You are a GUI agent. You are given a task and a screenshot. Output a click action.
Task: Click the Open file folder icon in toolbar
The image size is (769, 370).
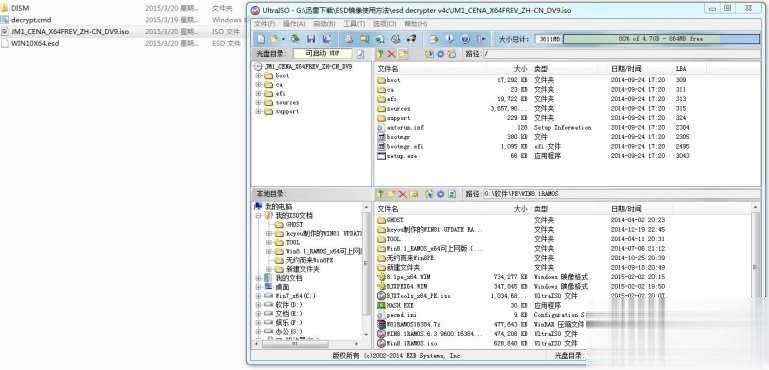[x=274, y=39]
